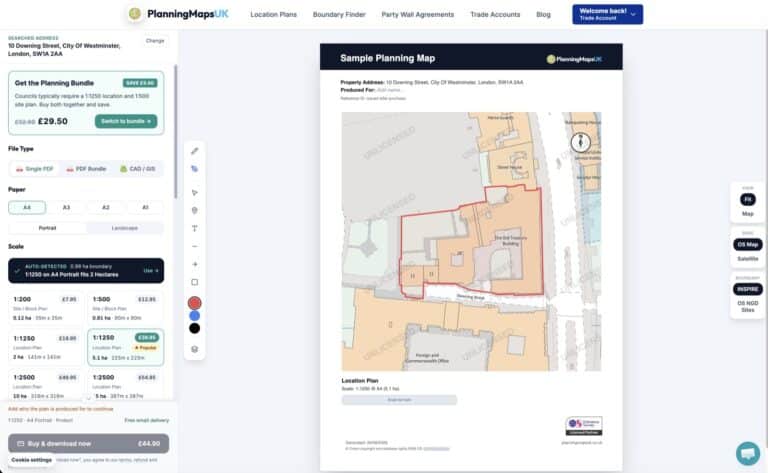Select OS NGD Sites boundary source

tap(747, 307)
